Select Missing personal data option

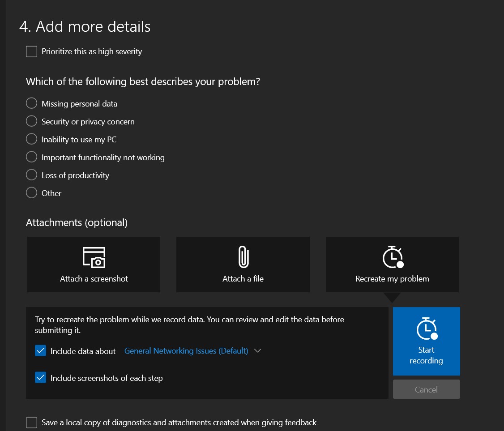[x=31, y=103]
